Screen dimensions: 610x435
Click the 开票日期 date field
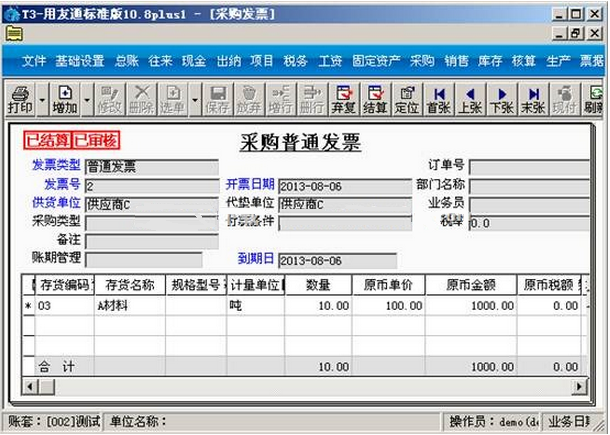pos(344,186)
